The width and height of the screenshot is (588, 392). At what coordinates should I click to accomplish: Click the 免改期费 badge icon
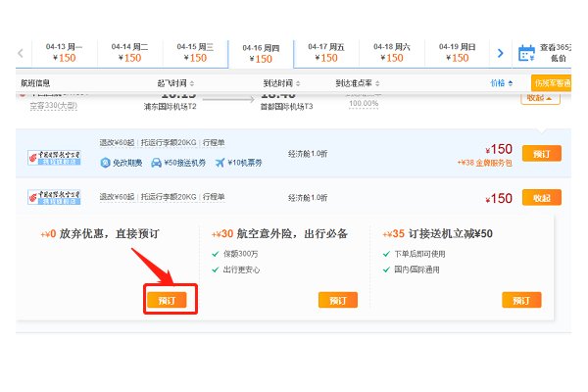tap(106, 163)
